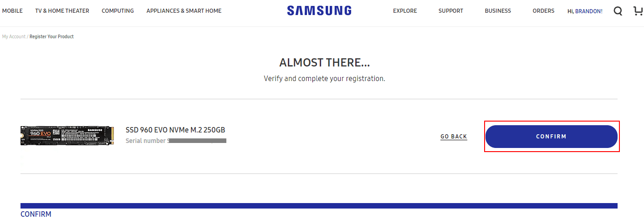Viewport: 644px width, 219px height.
Task: Click Register Your Product breadcrumb
Action: (x=51, y=36)
